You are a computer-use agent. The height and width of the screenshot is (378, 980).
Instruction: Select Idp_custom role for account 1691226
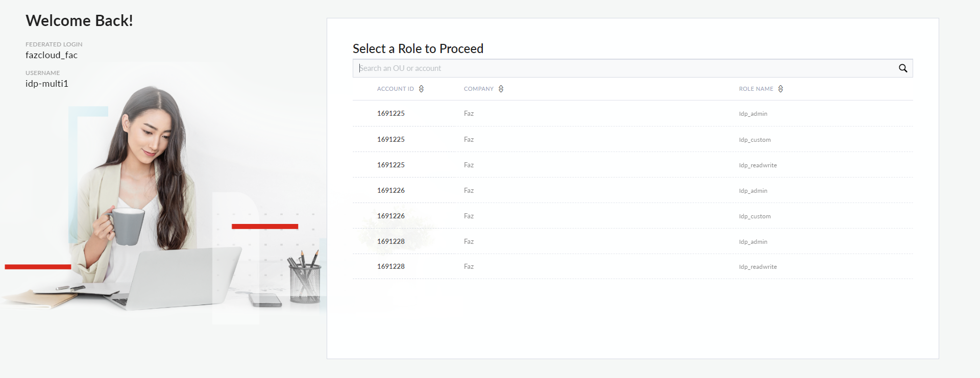754,216
